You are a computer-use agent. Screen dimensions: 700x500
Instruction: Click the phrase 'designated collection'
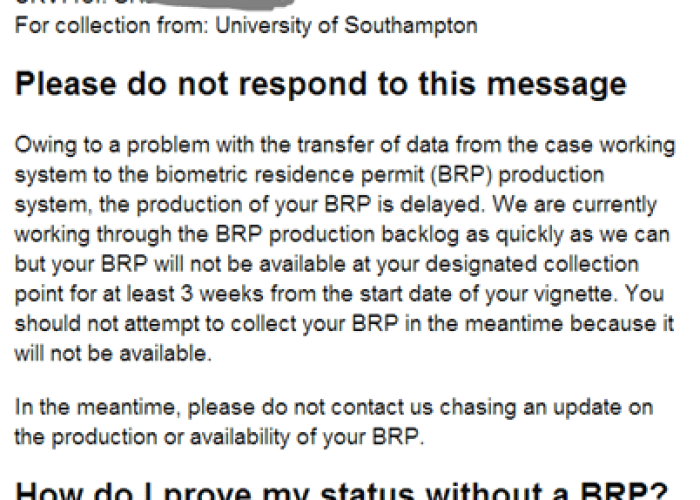[x=532, y=264]
